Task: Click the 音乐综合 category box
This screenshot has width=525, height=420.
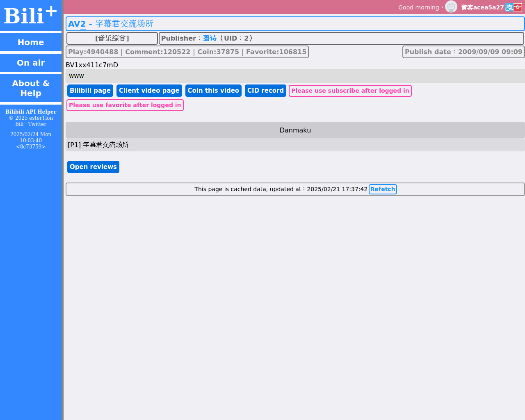Action: click(x=112, y=38)
